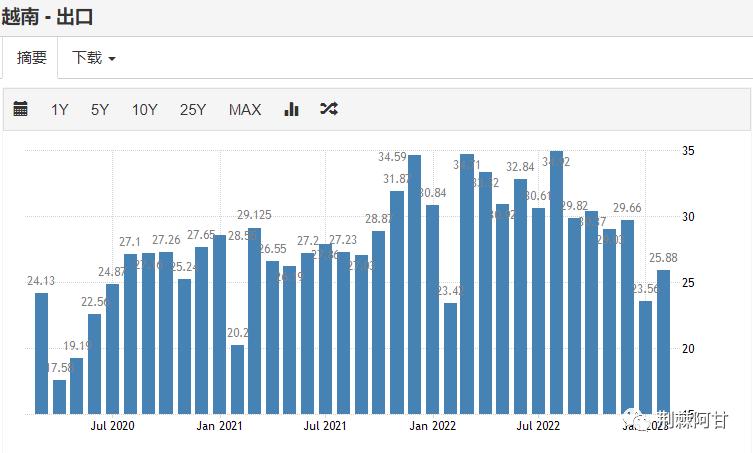The image size is (753, 453).
Task: Click the 越南 - 出口 heading
Action: click(x=47, y=17)
